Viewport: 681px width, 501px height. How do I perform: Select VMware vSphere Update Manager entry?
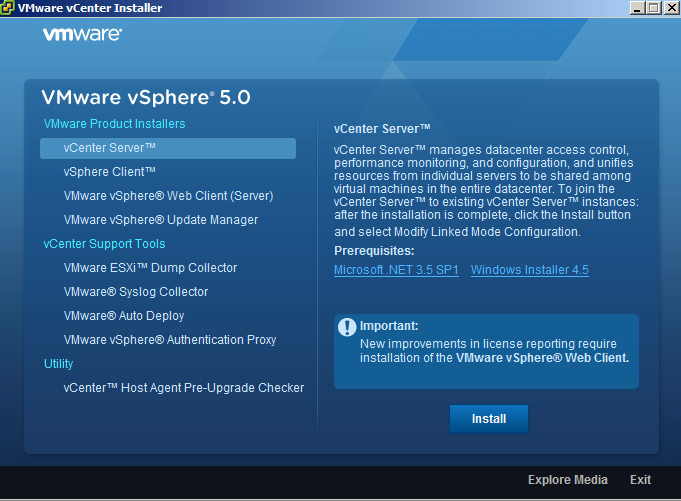161,220
